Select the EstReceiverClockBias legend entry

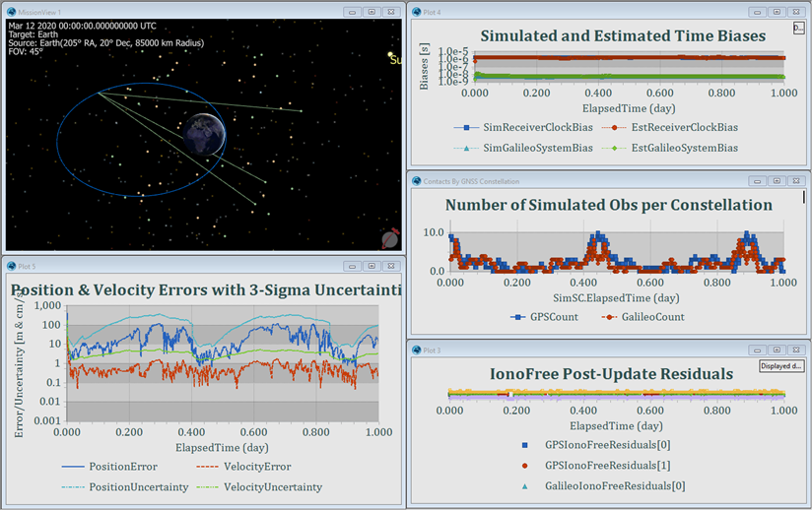click(669, 127)
